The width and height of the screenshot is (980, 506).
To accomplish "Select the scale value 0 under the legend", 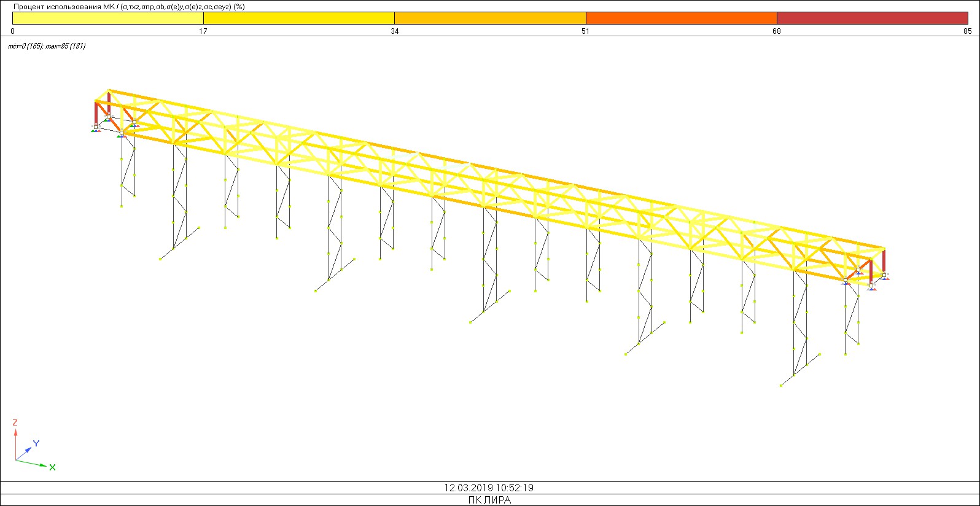I will 13,31.
